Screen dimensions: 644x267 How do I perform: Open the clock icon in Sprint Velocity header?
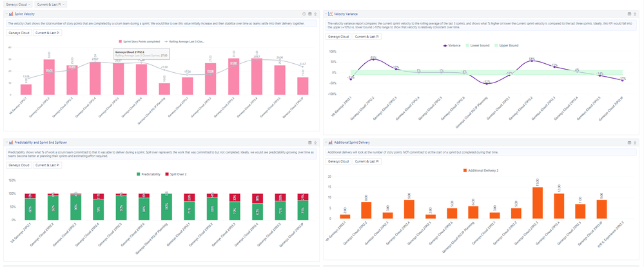[x=304, y=14]
